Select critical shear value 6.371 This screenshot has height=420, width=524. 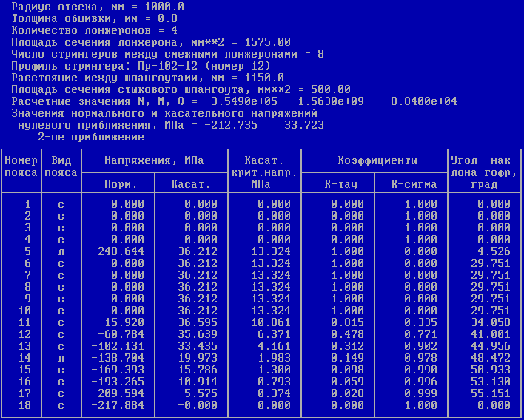click(274, 334)
